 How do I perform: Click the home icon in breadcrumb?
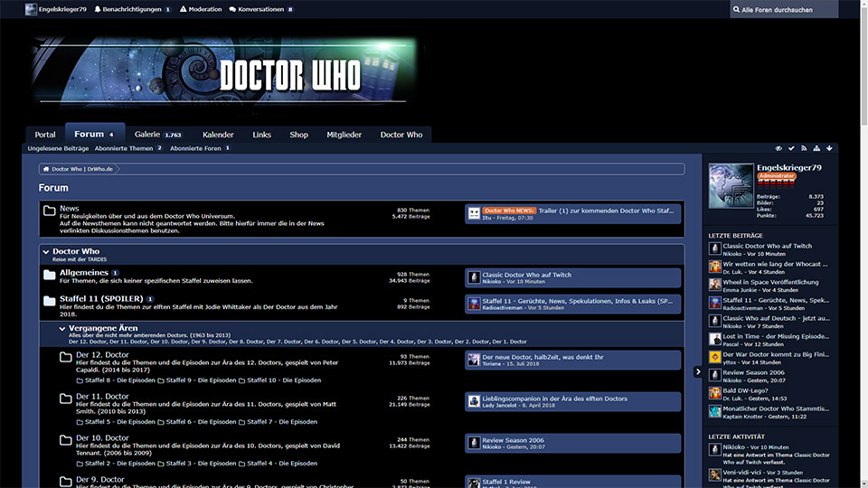point(46,169)
